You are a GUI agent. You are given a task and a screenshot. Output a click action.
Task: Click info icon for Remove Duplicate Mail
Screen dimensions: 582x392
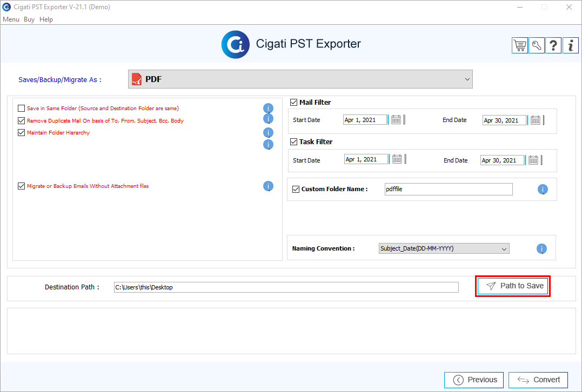click(269, 119)
